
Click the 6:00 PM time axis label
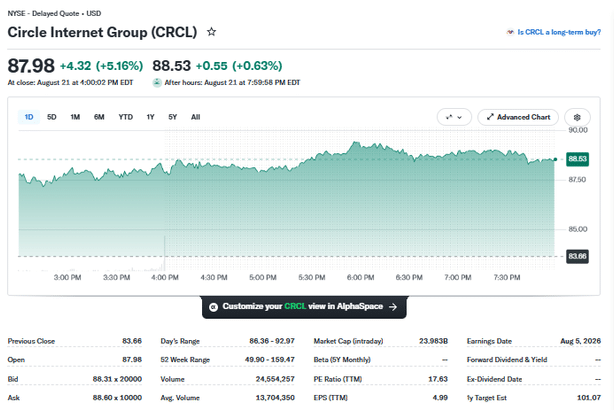[360, 278]
